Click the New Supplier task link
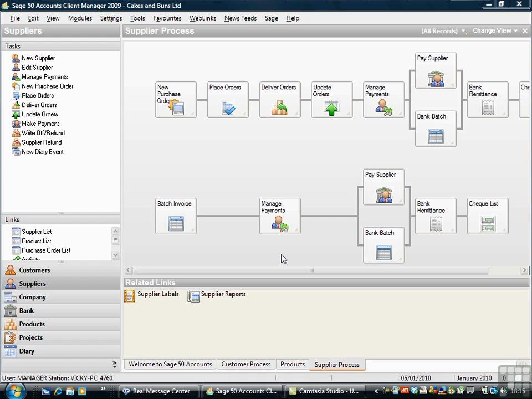The width and height of the screenshot is (532, 399). coord(38,58)
